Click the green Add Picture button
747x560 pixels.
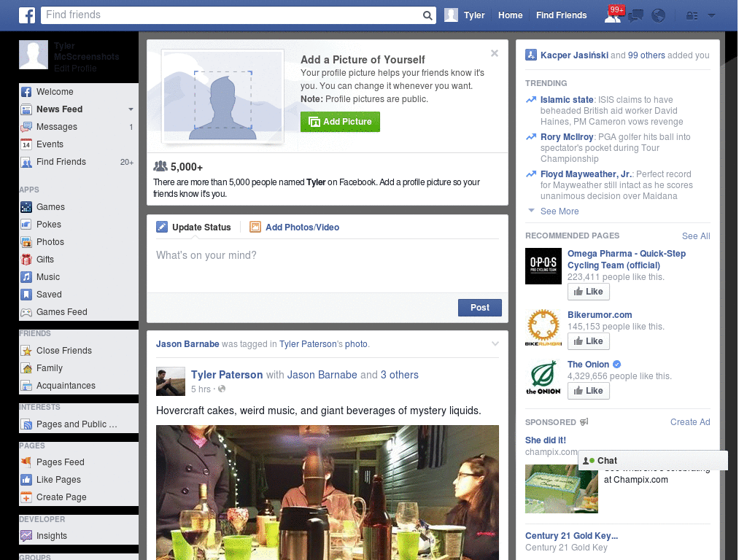(x=340, y=122)
